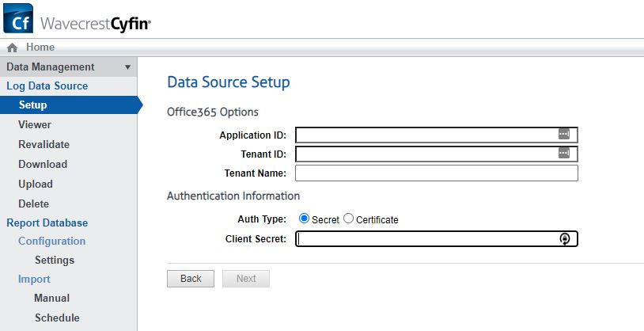Click the Application ID field autofill icon
Image resolution: width=644 pixels, height=331 pixels.
tap(563, 134)
